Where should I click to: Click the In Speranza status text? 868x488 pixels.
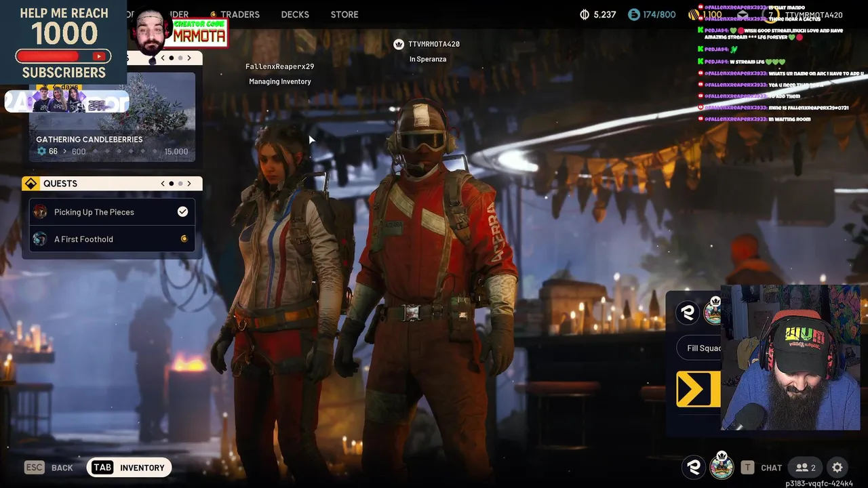point(428,59)
